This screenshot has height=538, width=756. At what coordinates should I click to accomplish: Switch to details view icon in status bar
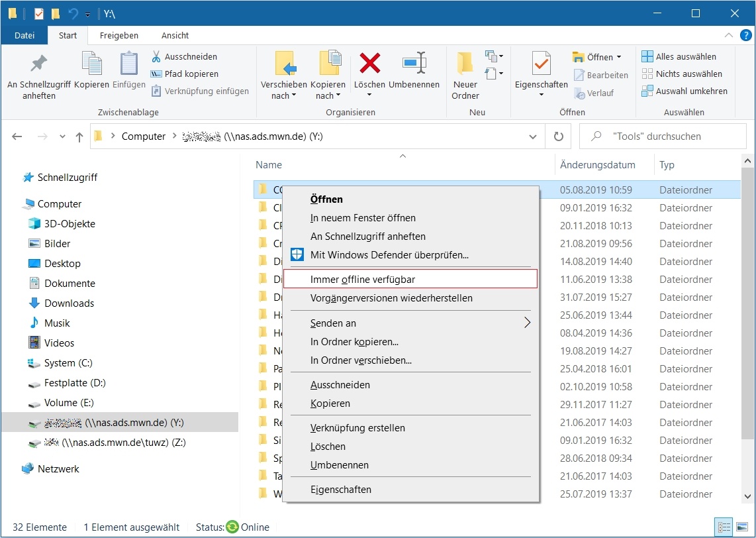point(724,527)
